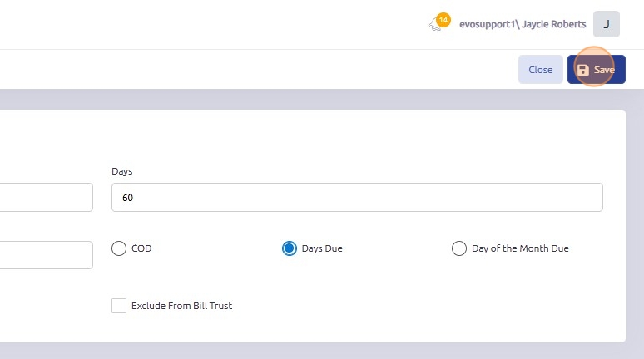The height and width of the screenshot is (359, 644).
Task: Save the payment terms with the Save text
Action: click(x=604, y=70)
